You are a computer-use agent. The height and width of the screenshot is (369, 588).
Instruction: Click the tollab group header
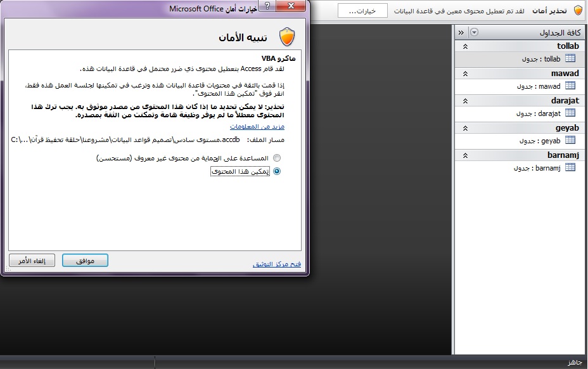coord(520,46)
